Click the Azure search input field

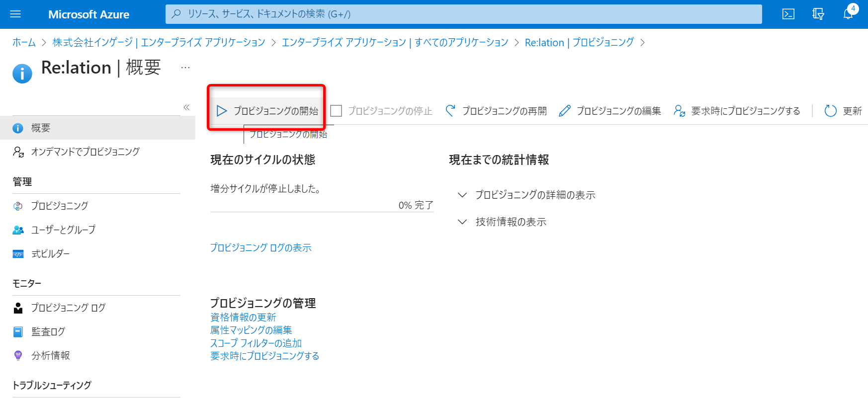click(463, 14)
